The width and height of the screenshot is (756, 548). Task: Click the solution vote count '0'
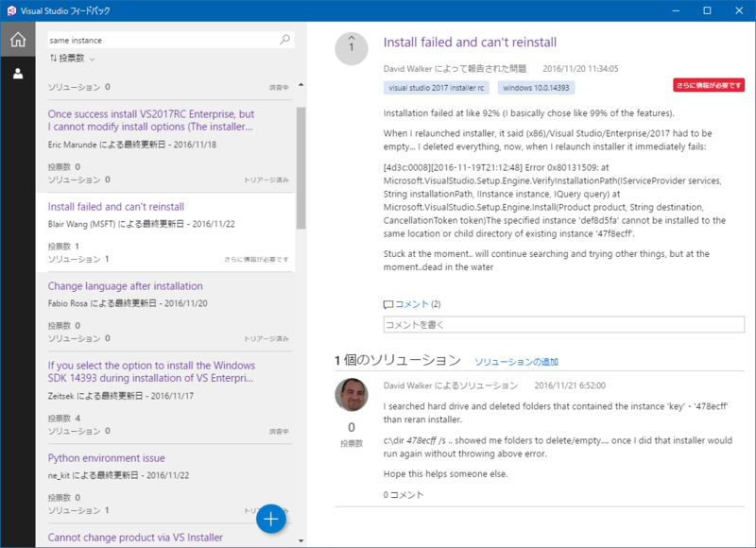(x=352, y=427)
